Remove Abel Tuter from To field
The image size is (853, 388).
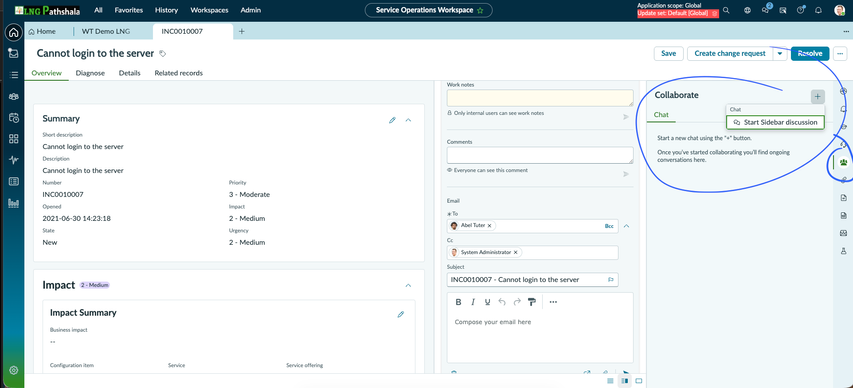[489, 225]
